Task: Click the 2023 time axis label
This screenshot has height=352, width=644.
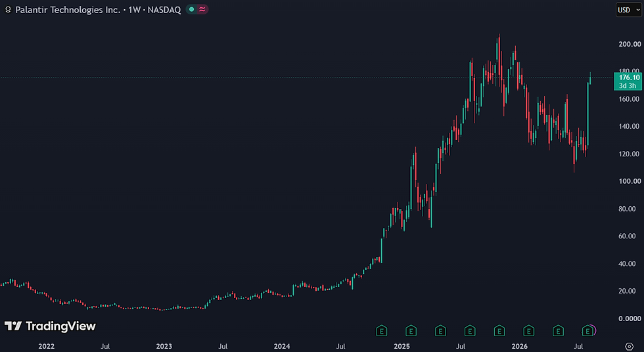Action: [x=164, y=346]
